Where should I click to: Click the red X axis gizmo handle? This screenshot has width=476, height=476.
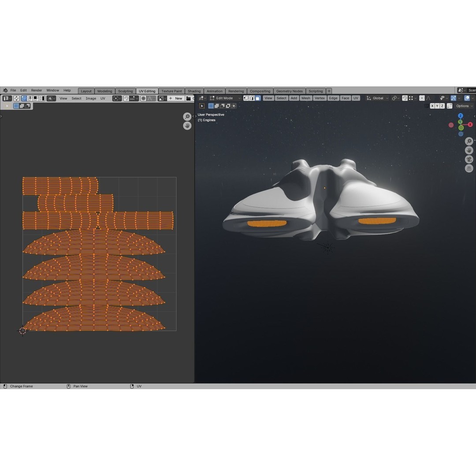(470, 124)
